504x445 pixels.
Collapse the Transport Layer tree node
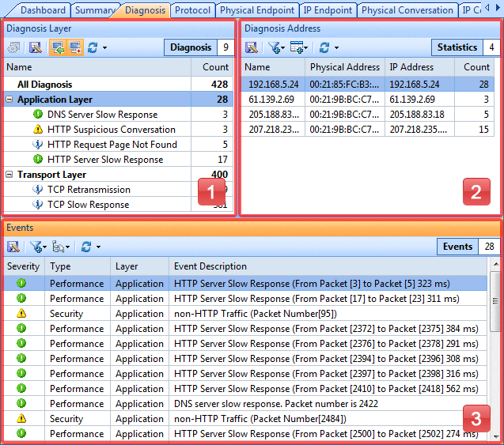pyautogui.click(x=9, y=175)
